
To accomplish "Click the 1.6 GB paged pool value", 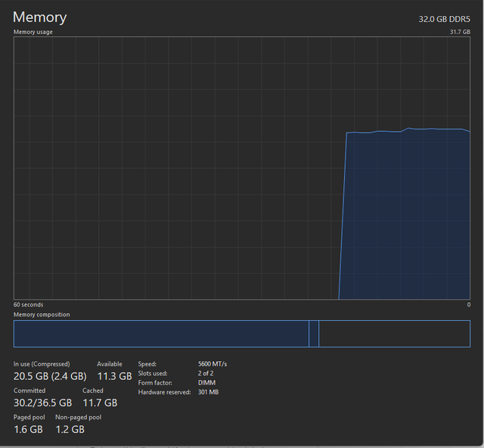I will point(28,429).
